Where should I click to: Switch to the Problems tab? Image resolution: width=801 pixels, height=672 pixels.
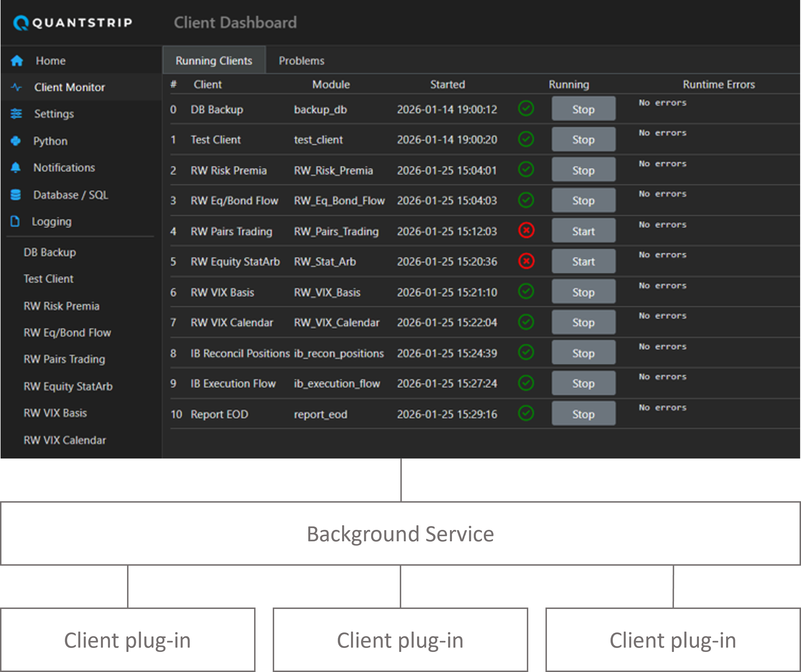[x=301, y=60]
